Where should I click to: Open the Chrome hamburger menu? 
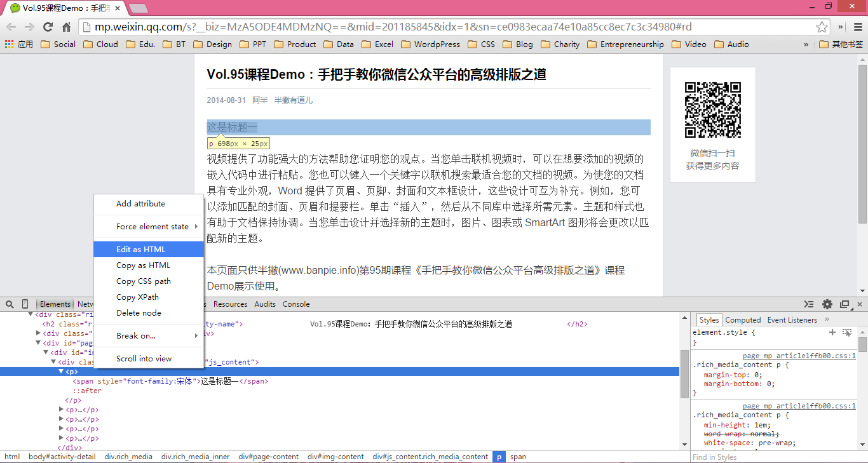click(x=858, y=27)
